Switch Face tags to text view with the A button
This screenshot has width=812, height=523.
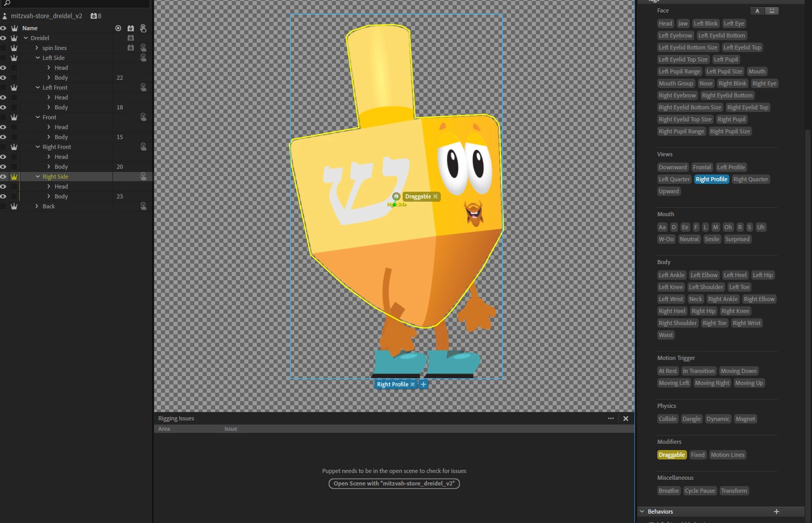757,11
